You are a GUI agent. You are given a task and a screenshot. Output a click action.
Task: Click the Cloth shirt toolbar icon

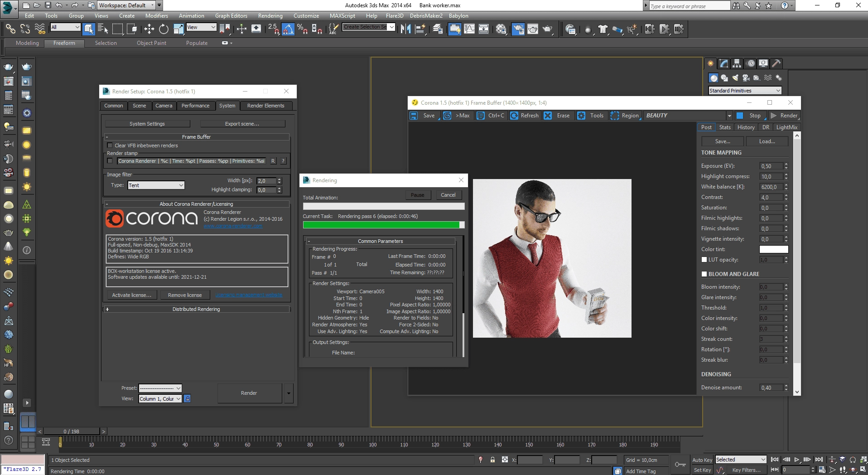[x=603, y=29]
